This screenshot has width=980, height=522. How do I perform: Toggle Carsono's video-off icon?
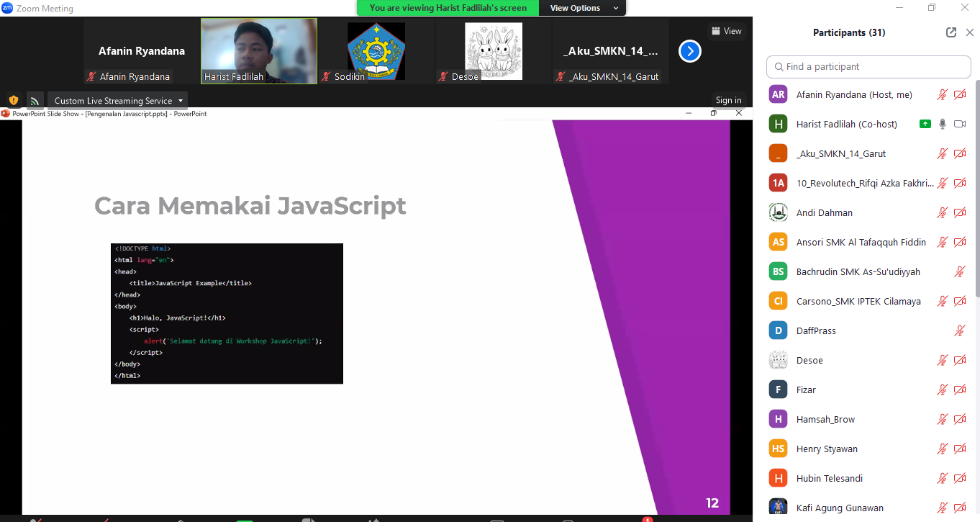(x=960, y=301)
